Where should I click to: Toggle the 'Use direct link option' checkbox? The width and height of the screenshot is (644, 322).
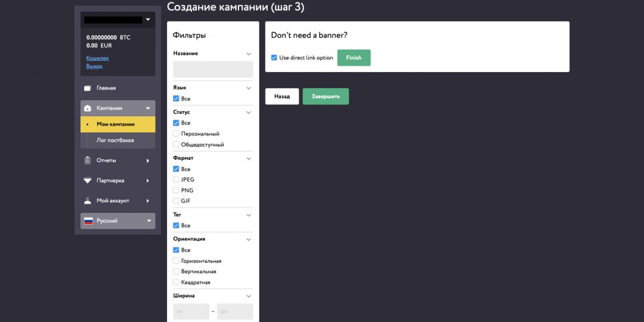click(x=274, y=58)
